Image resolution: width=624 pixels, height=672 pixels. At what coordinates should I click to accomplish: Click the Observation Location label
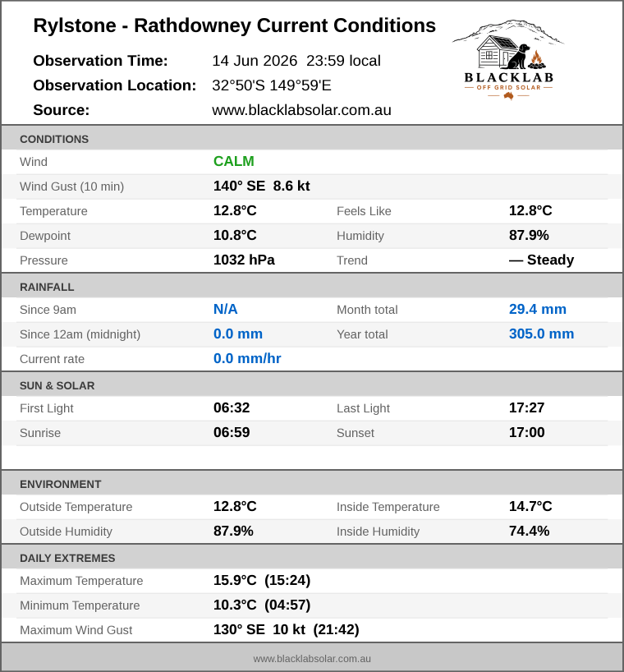(115, 85)
